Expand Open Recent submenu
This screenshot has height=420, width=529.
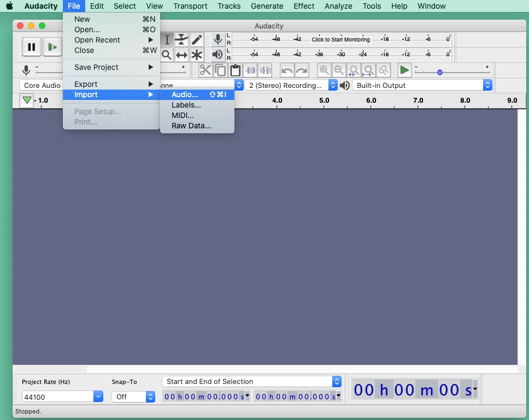pos(111,40)
